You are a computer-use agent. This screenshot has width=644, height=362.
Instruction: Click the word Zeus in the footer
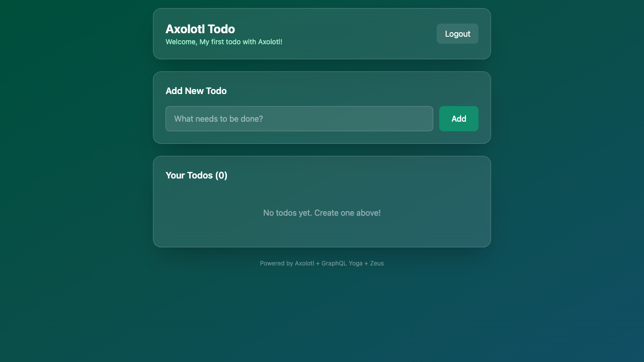tap(377, 263)
